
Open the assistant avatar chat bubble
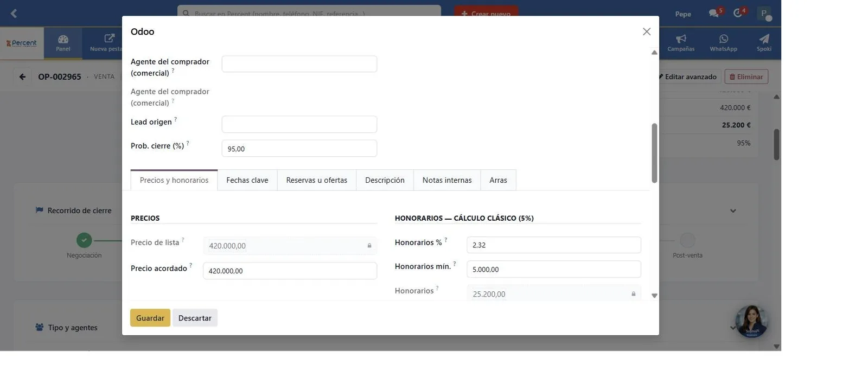pos(751,321)
